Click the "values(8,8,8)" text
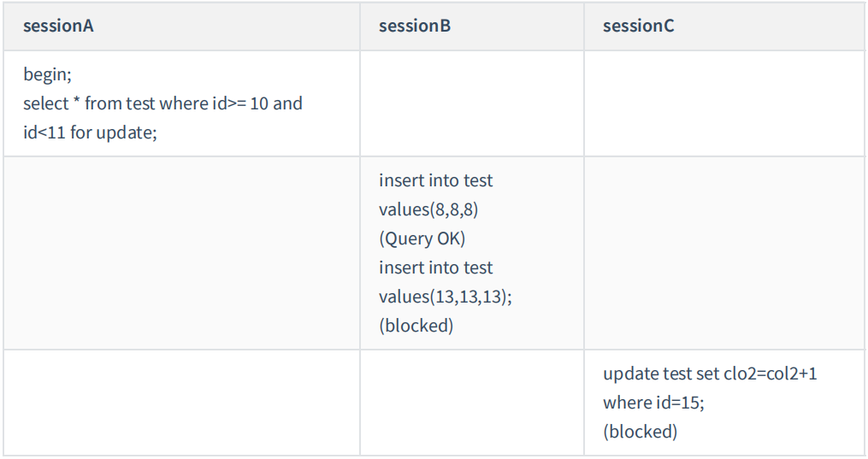This screenshot has height=459, width=868. click(428, 209)
